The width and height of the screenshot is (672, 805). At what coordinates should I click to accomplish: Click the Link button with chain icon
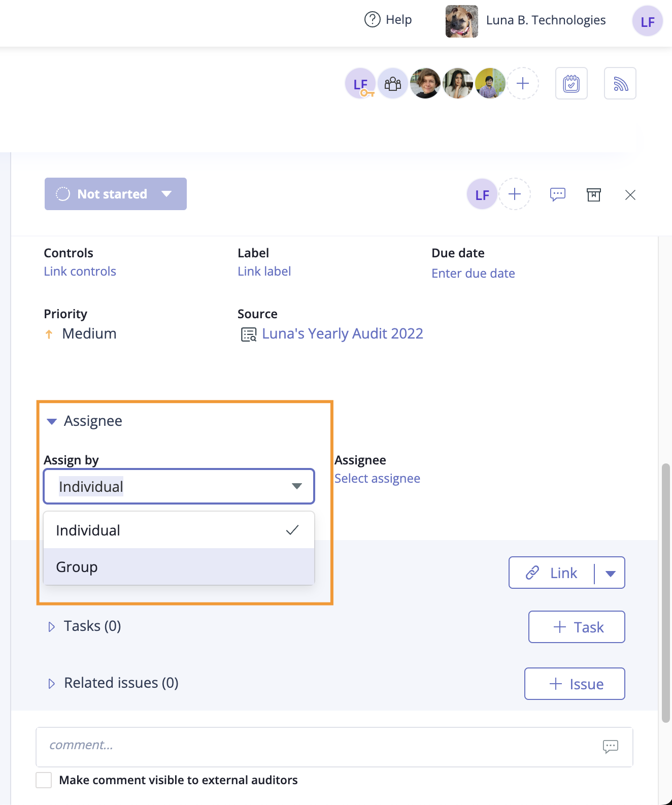coord(552,573)
